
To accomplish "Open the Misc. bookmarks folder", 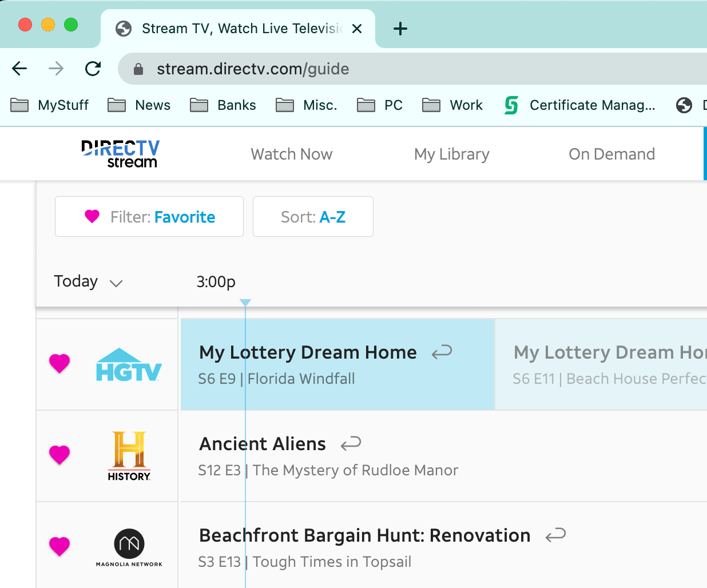I will coord(307,105).
